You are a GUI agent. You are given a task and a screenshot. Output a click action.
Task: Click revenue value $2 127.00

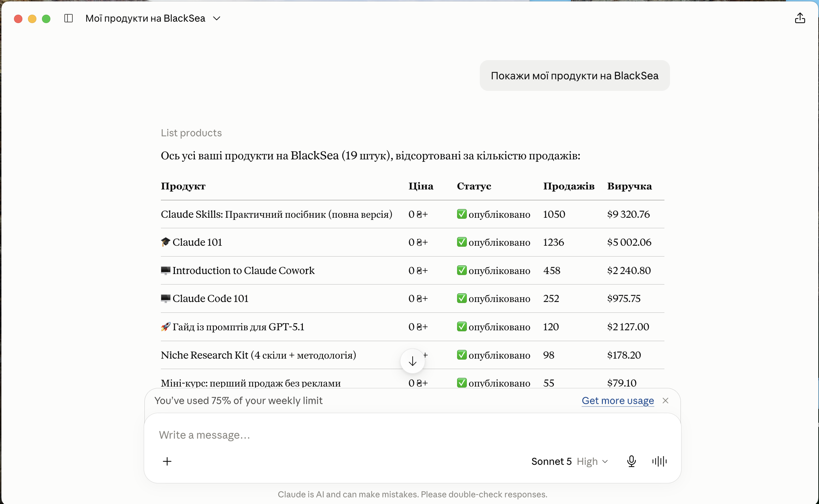click(x=628, y=327)
